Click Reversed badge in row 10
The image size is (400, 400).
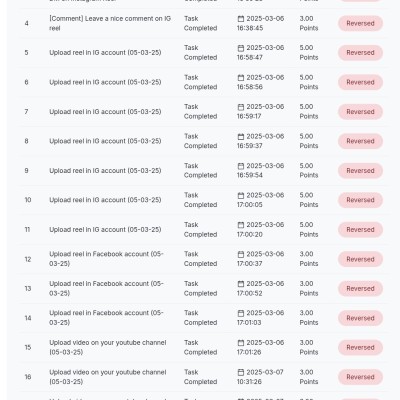360,200
